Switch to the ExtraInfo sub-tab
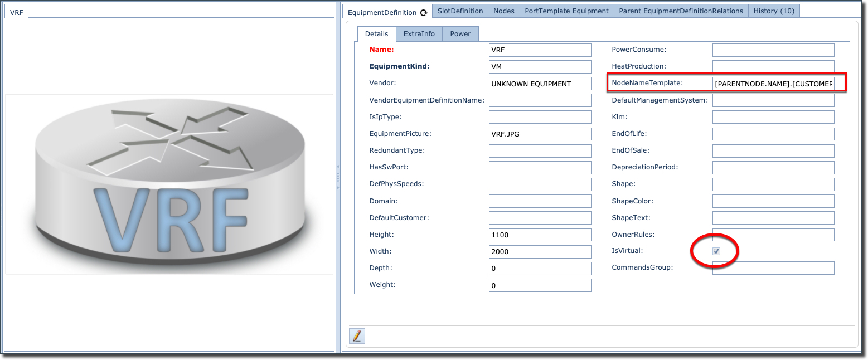The width and height of the screenshot is (868, 360). [419, 34]
